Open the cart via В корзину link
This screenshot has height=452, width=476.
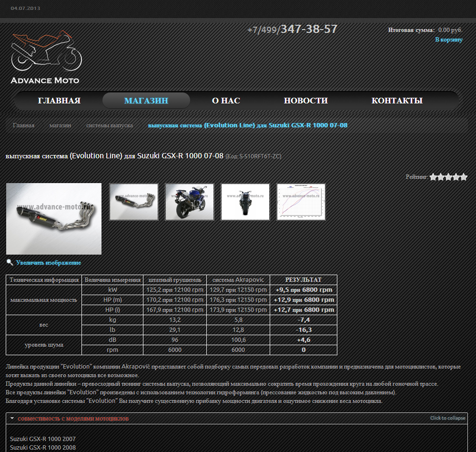(449, 40)
